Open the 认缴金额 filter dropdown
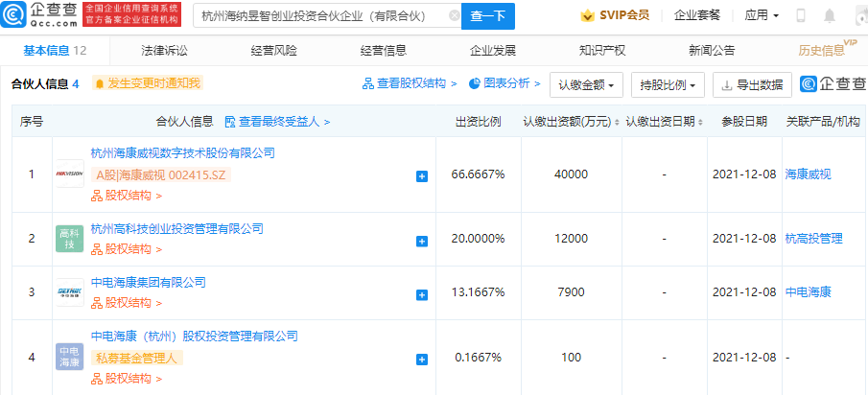Viewport: 868px width, 395px height. 587,84
